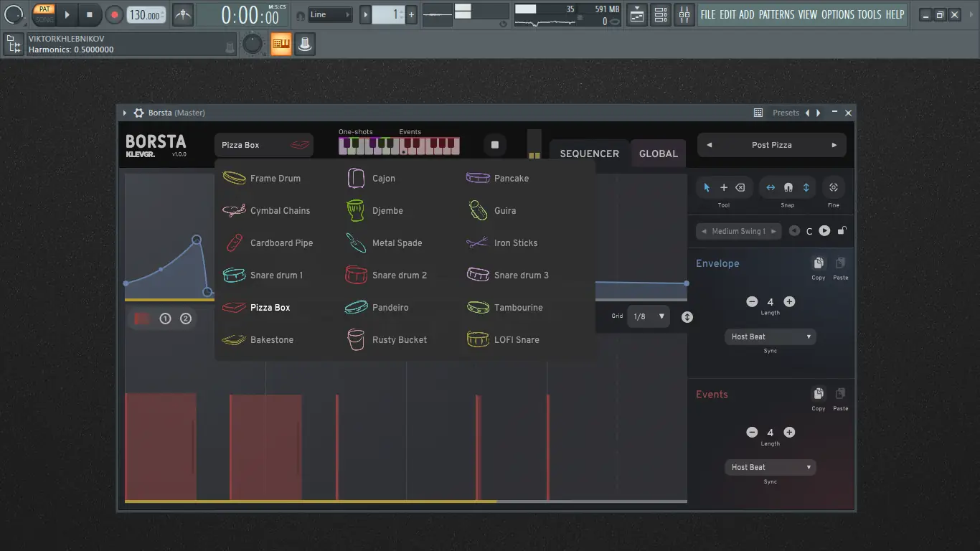The width and height of the screenshot is (980, 551).
Task: Open the Pizza Box instrument selector
Action: click(264, 145)
